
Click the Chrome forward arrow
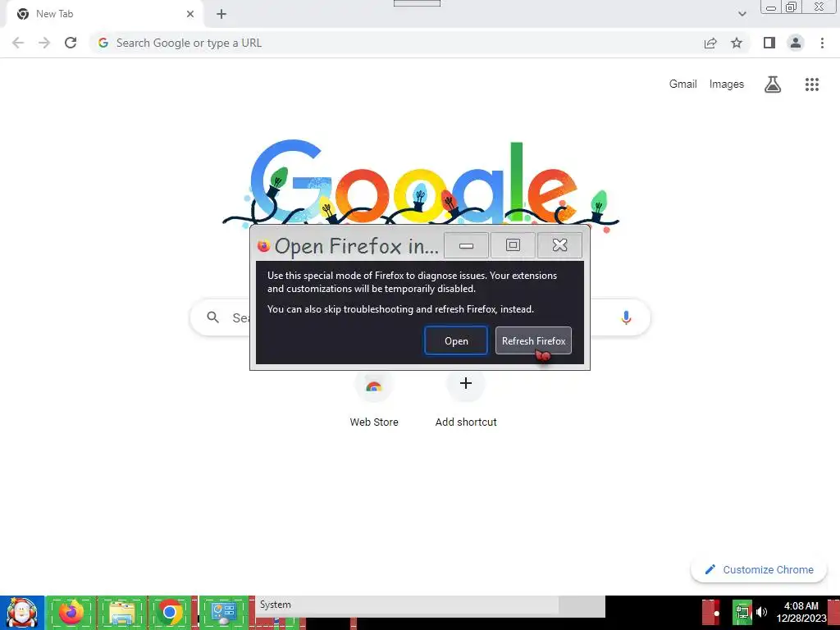44,43
